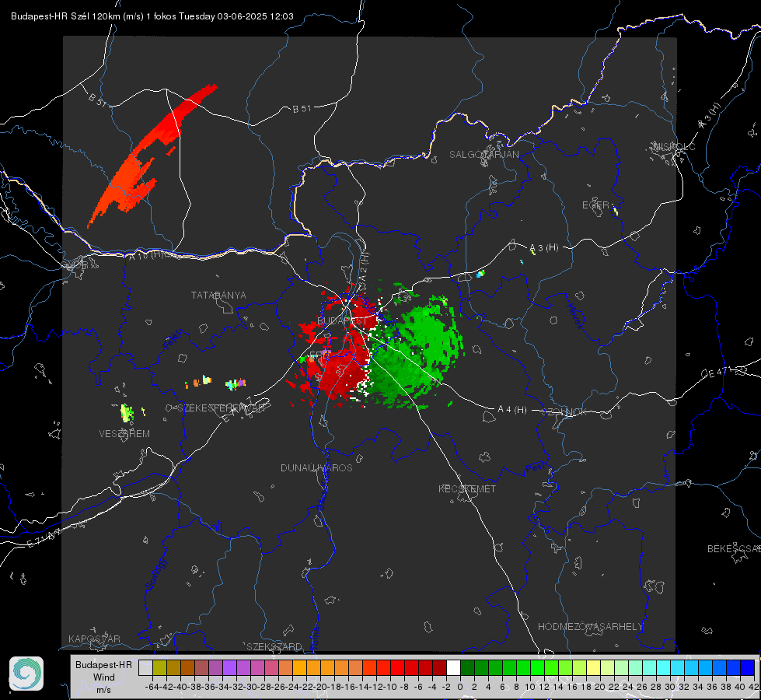Click the 'Budapest-HR Wind m/s' legend label

(x=103, y=677)
